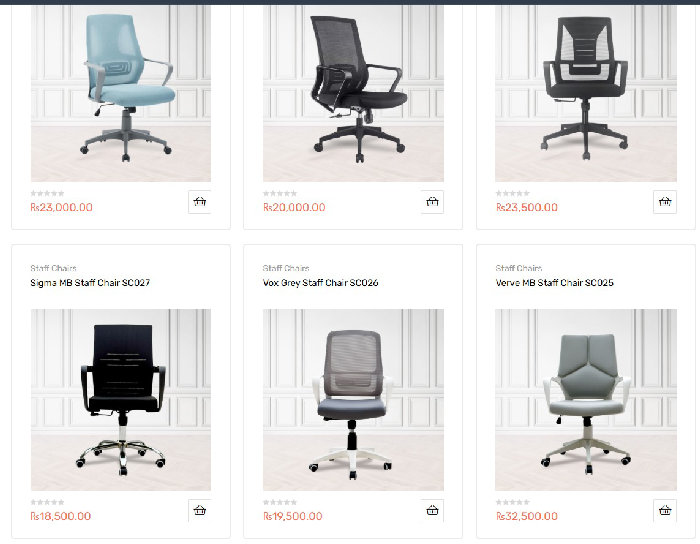Add the Rs23,500.00 chair to cart
Screen dimensions: 700x544
[665, 202]
